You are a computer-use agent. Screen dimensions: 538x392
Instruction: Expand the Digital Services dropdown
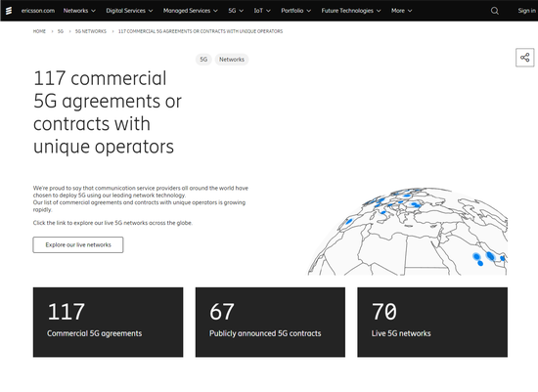[x=129, y=11]
